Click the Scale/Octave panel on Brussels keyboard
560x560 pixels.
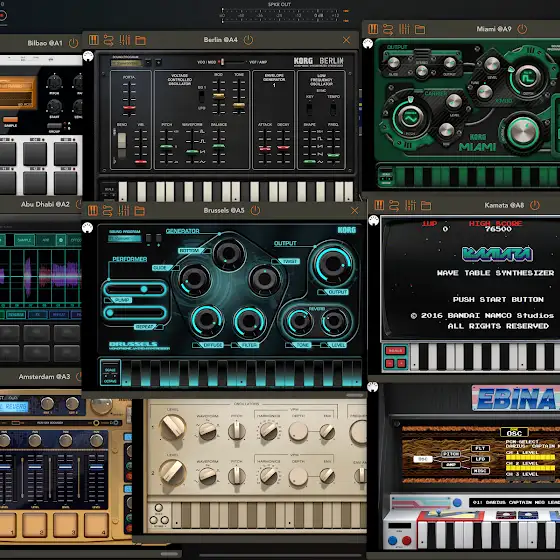tap(110, 373)
